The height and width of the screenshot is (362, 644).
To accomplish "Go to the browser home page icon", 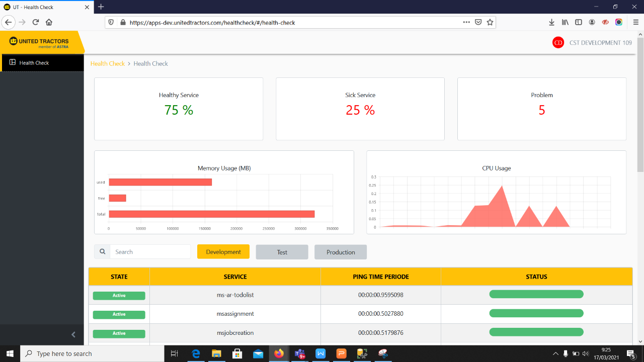I will (x=49, y=22).
